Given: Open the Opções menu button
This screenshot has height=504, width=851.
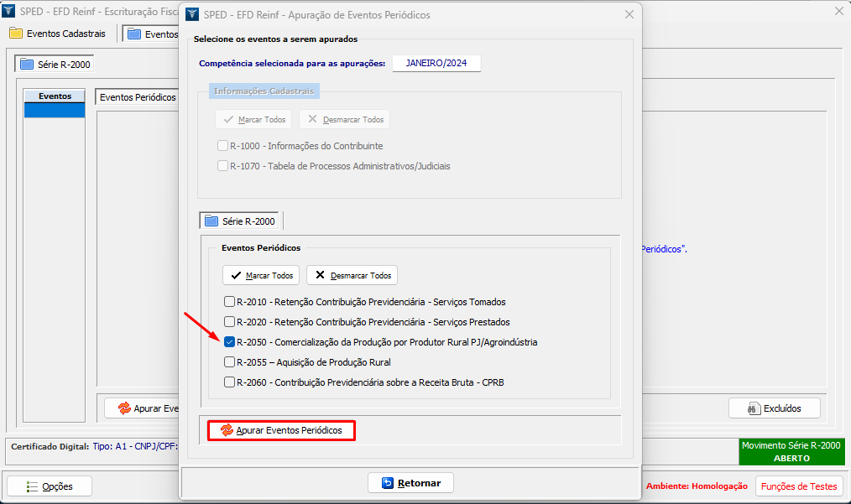Looking at the screenshot, I should coord(50,486).
